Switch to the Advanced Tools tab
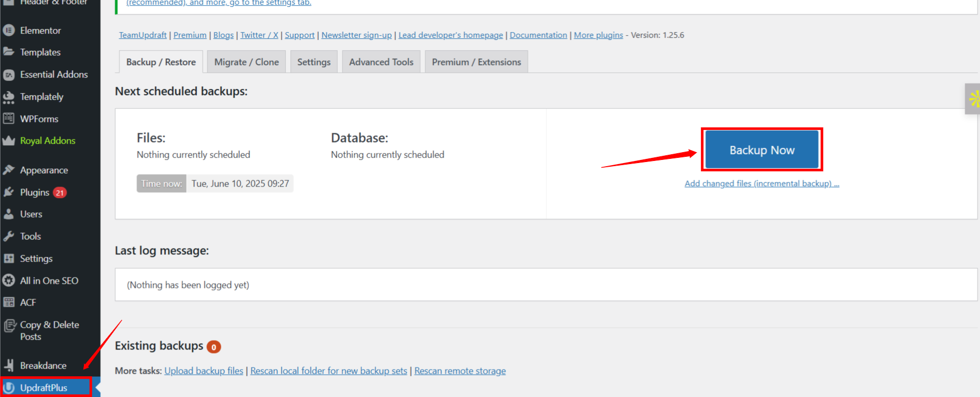Screen dimensions: 980x397 (x=381, y=62)
